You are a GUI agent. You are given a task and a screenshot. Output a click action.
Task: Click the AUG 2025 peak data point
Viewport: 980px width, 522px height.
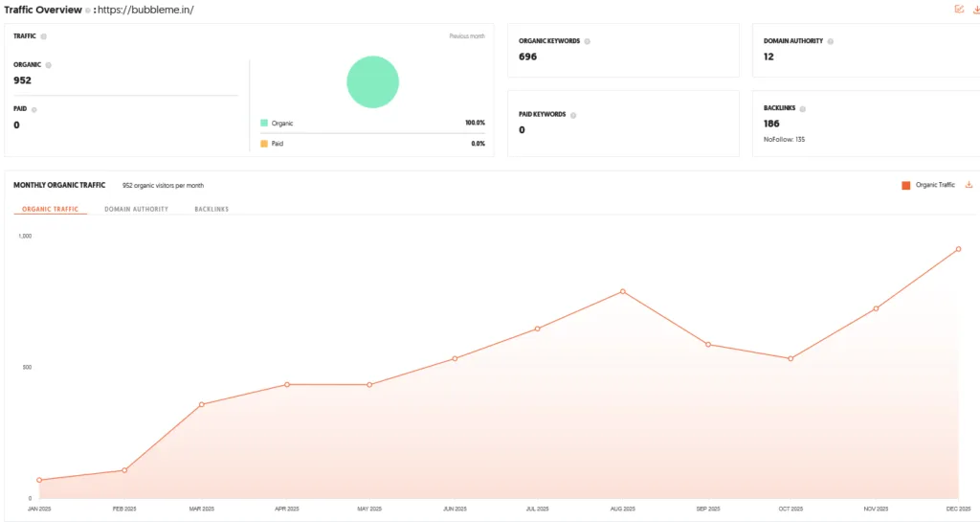click(622, 291)
